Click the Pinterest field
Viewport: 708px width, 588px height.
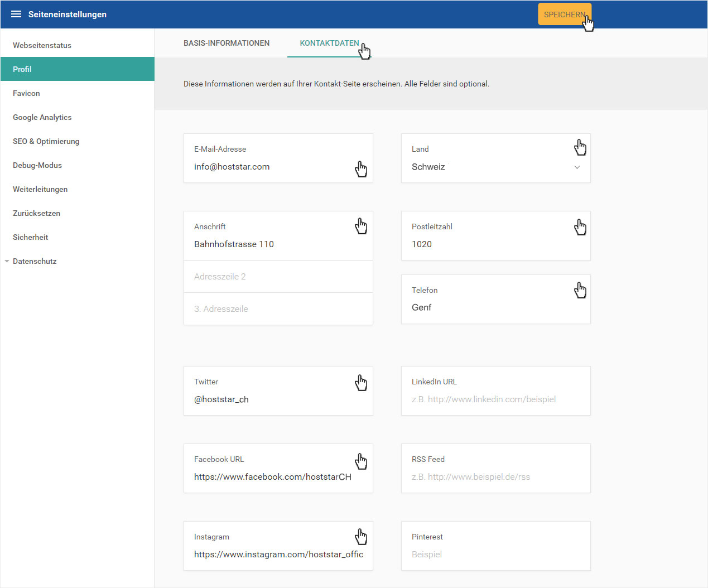click(496, 546)
